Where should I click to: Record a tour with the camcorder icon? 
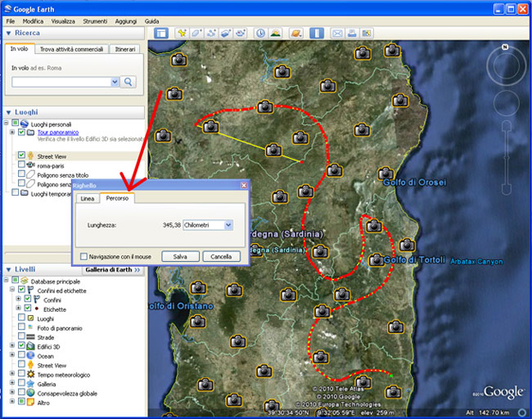click(240, 33)
